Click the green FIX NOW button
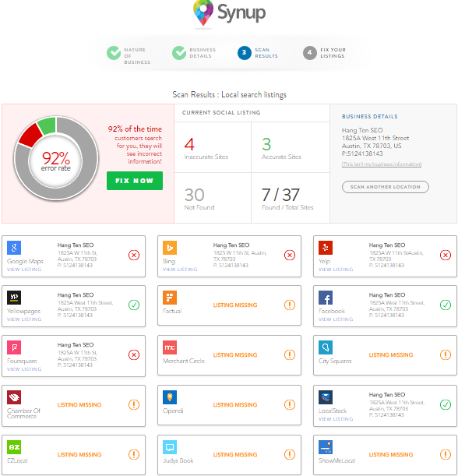Screen dimensions: 458x476 click(135, 181)
